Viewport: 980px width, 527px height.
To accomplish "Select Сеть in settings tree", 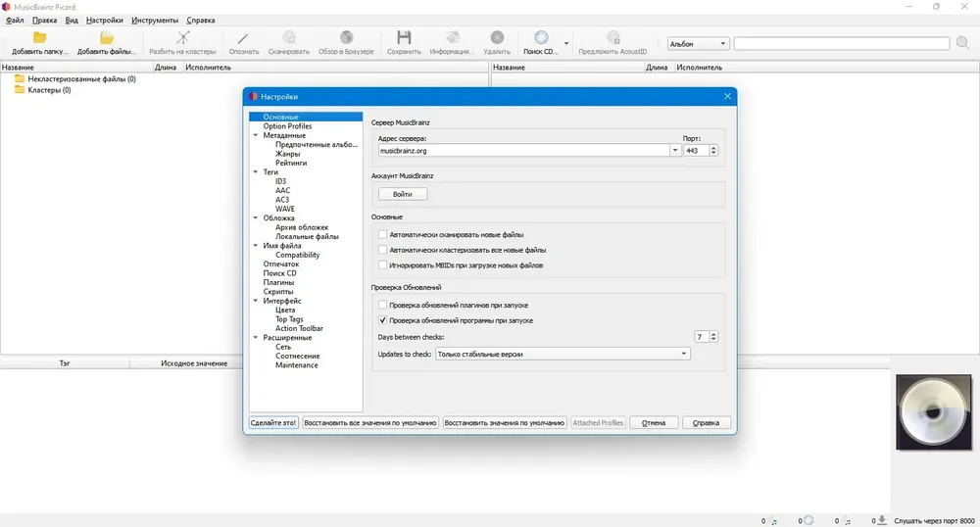I will point(283,347).
